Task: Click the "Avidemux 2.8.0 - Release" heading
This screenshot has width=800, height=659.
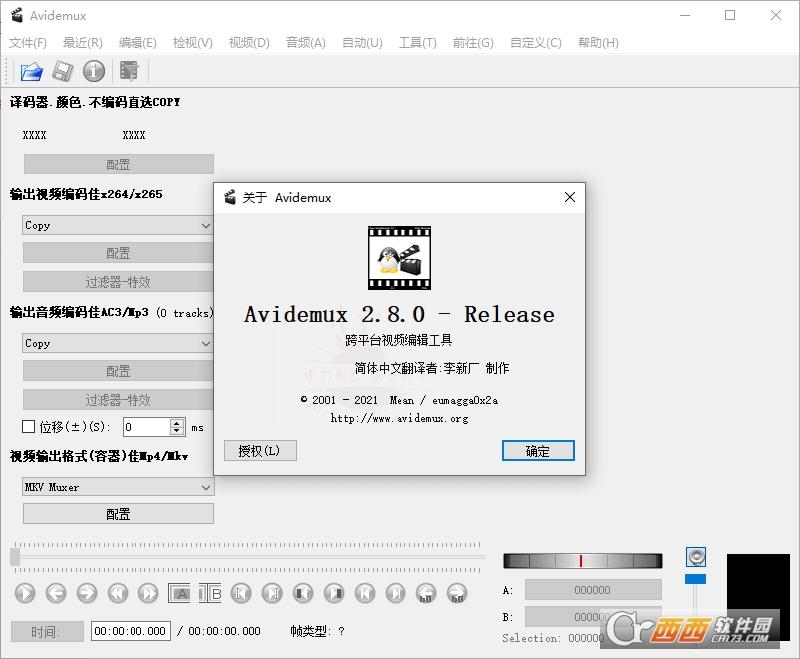Action: 399,314
